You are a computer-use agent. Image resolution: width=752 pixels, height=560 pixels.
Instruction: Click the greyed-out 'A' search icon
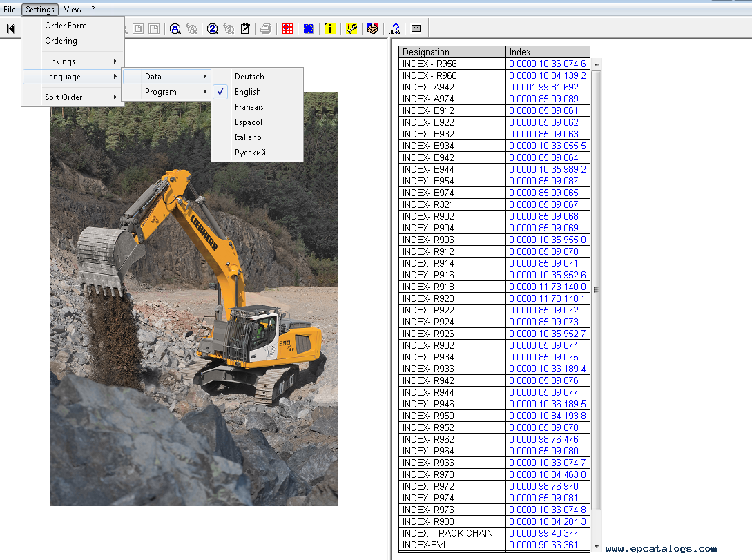click(191, 29)
